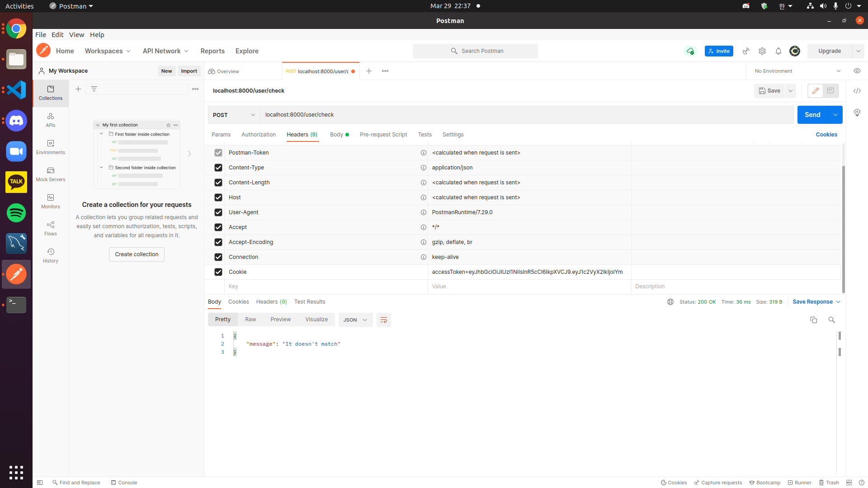Click the request URL input field

click(527, 115)
